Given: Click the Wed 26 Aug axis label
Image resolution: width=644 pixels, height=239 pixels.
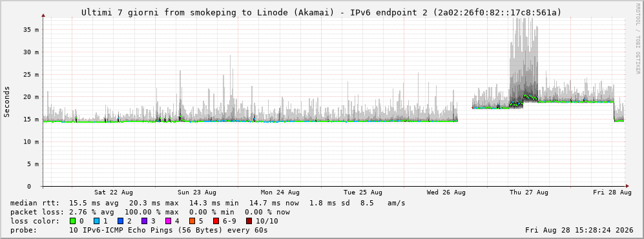Looking at the screenshot, I should pyautogui.click(x=446, y=192).
